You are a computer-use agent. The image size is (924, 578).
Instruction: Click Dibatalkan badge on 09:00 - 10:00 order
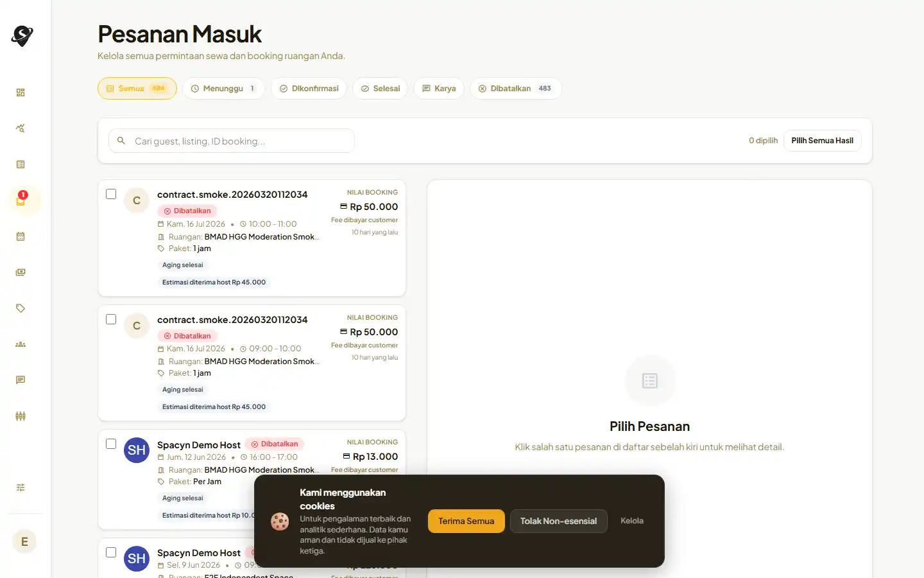point(187,336)
